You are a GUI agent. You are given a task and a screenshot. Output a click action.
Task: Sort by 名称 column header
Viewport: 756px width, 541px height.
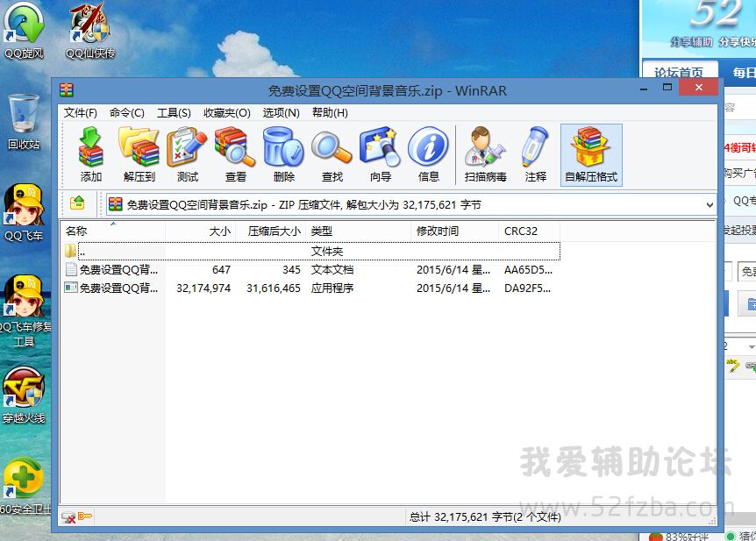click(113, 231)
